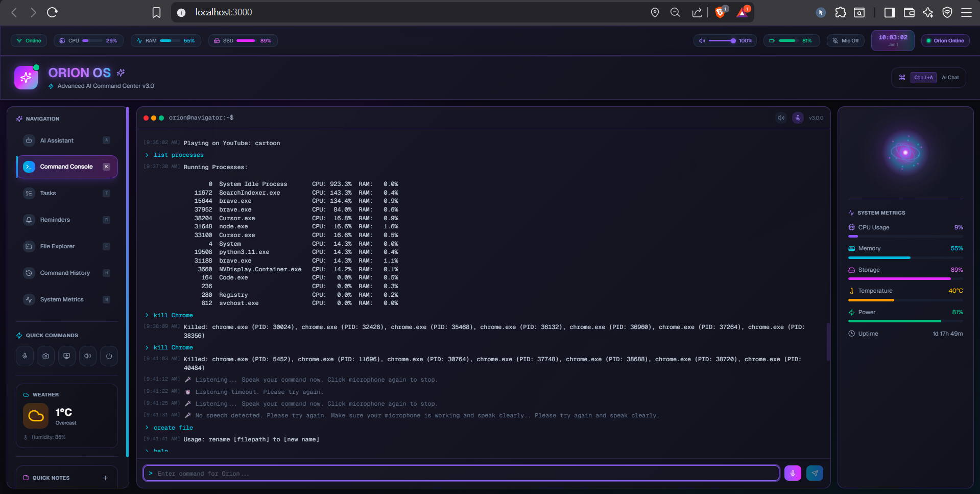The width and height of the screenshot is (980, 494).
Task: Click the microphone quick command button
Action: [25, 356]
